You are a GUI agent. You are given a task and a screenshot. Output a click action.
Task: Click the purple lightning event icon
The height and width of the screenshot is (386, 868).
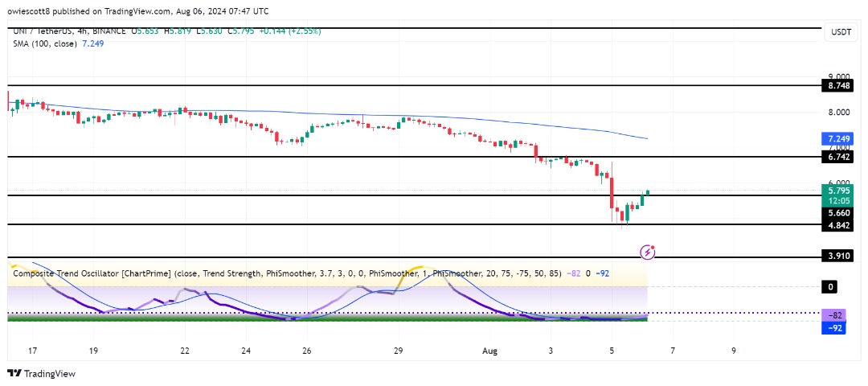point(648,253)
